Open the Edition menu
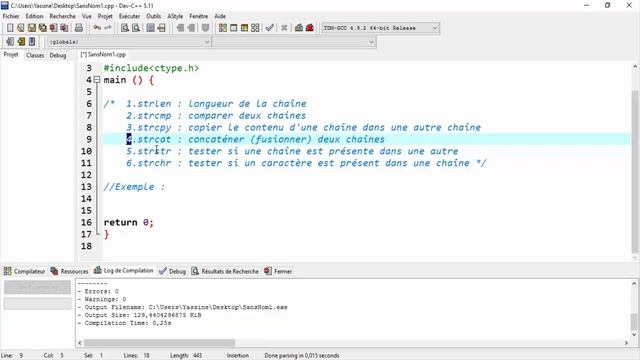 (34, 16)
